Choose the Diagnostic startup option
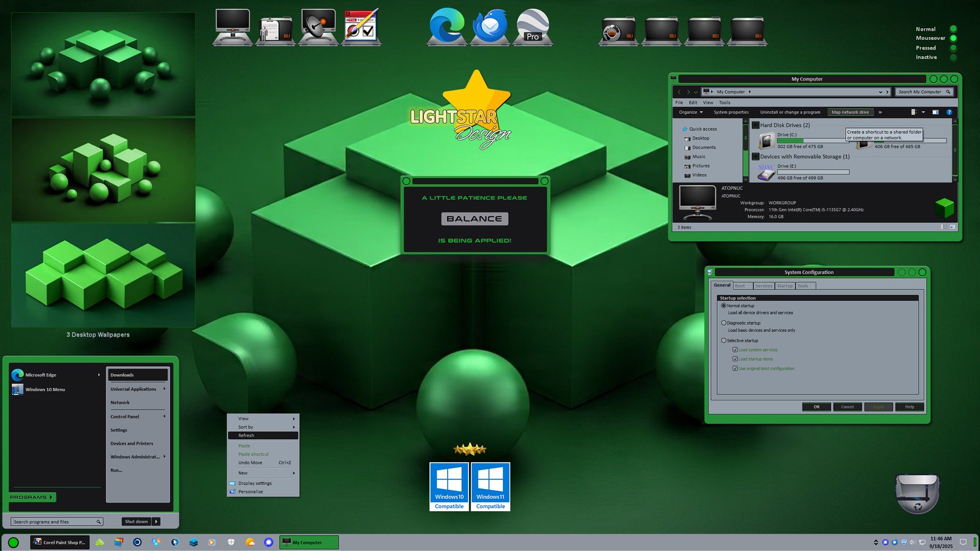 click(x=723, y=323)
